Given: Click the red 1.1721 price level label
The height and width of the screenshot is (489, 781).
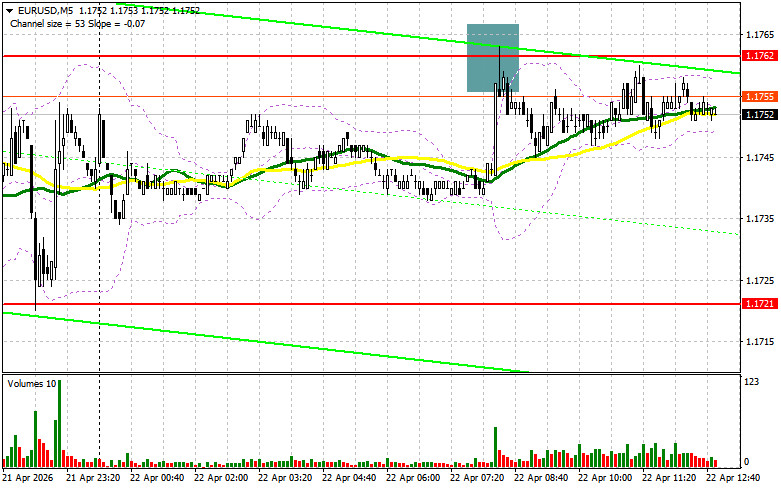Looking at the screenshot, I should [x=760, y=303].
